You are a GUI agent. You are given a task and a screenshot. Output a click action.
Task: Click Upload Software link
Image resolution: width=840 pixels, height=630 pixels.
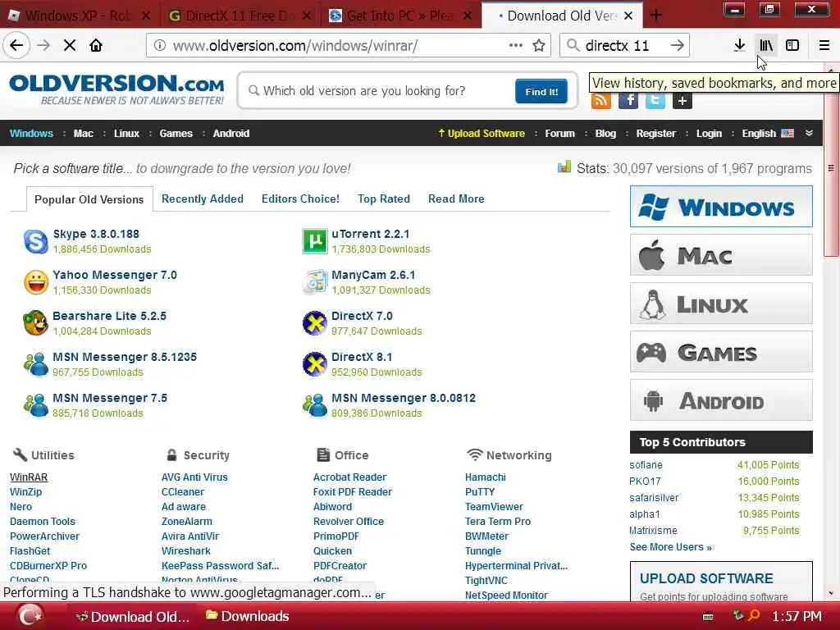tap(481, 134)
